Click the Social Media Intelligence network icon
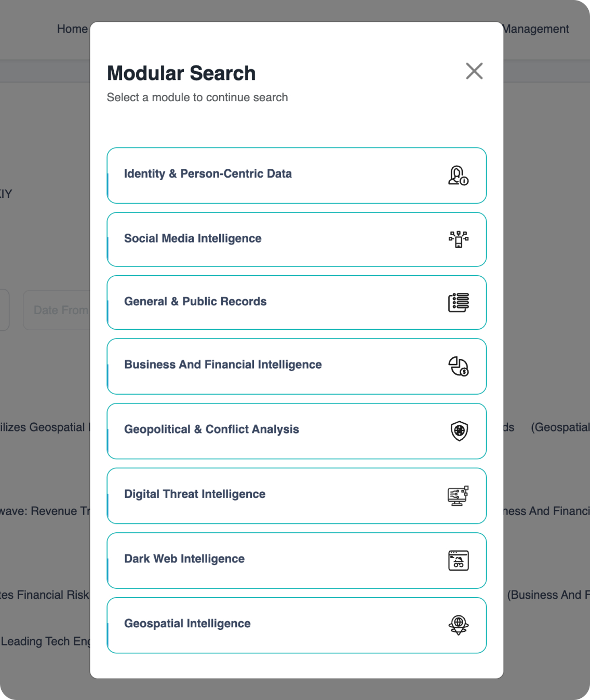The height and width of the screenshot is (700, 590). pos(458,239)
